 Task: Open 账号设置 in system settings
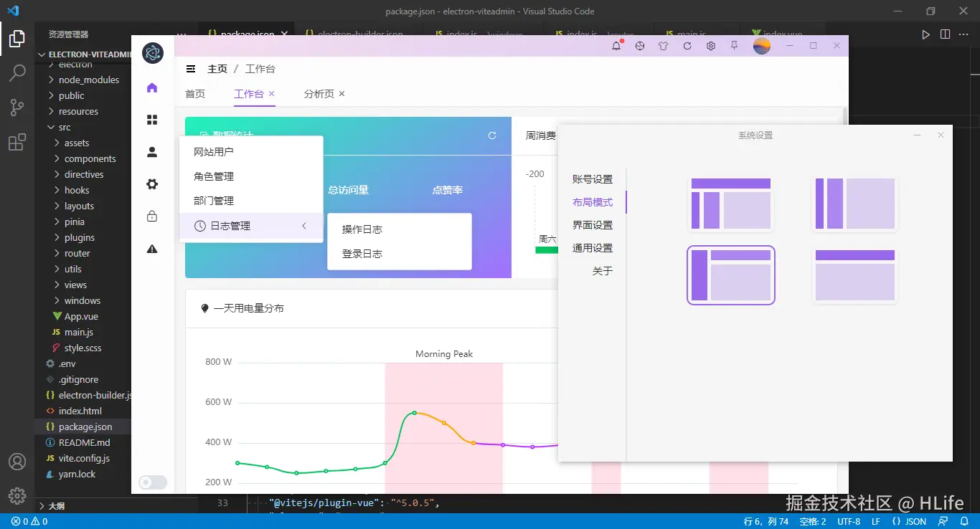tap(593, 179)
